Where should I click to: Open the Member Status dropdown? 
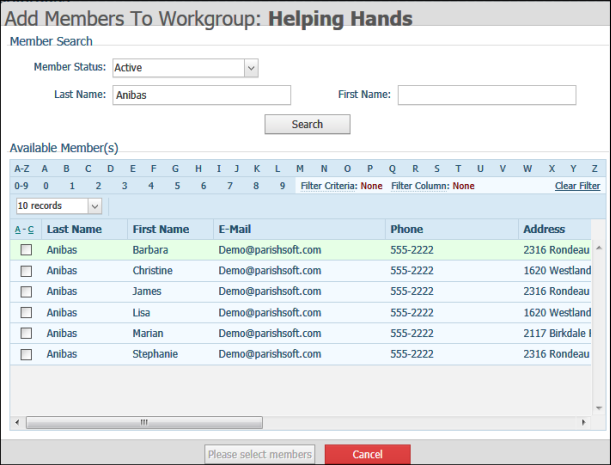tap(185, 68)
